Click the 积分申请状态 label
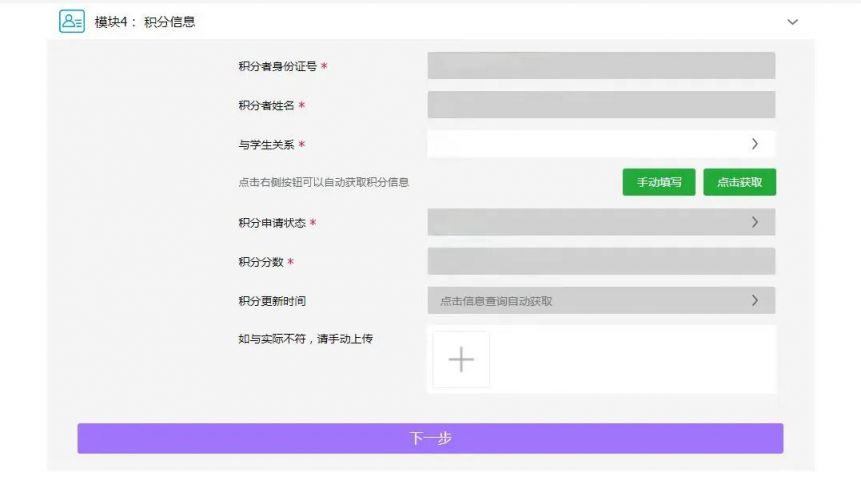861x488 pixels. point(272,223)
